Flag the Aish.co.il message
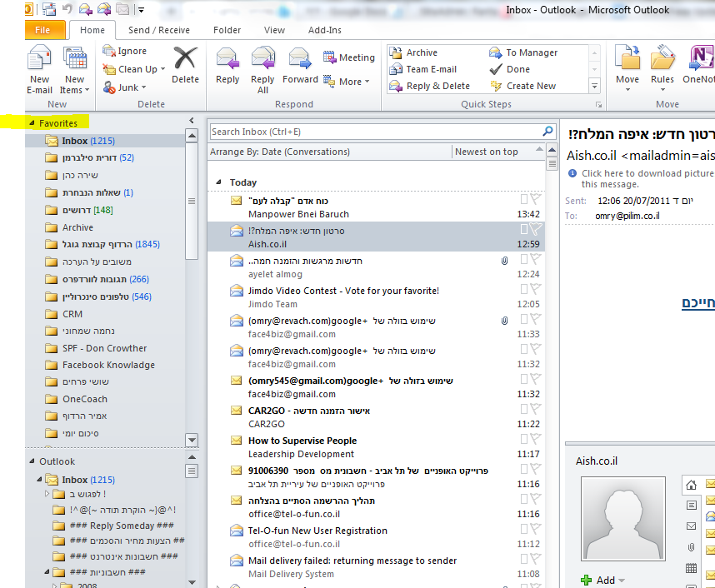The width and height of the screenshot is (715, 588). click(536, 229)
